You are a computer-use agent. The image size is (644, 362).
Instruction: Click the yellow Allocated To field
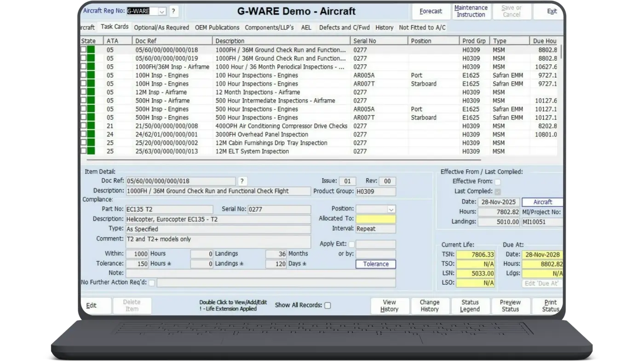point(376,219)
